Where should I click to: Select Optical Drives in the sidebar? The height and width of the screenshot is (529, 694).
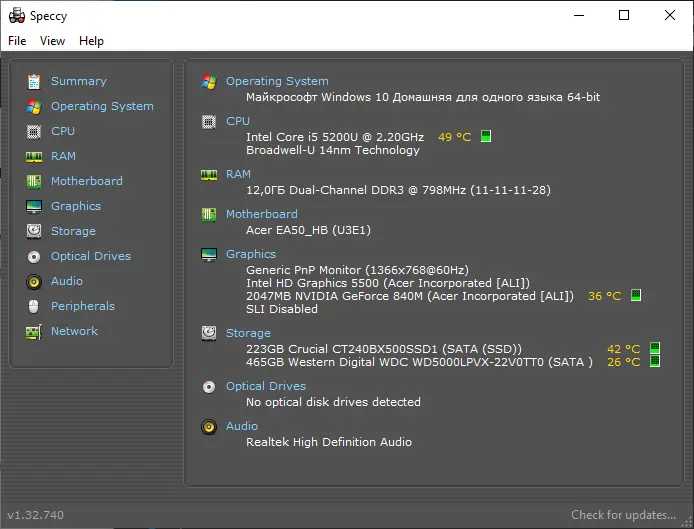click(x=91, y=256)
